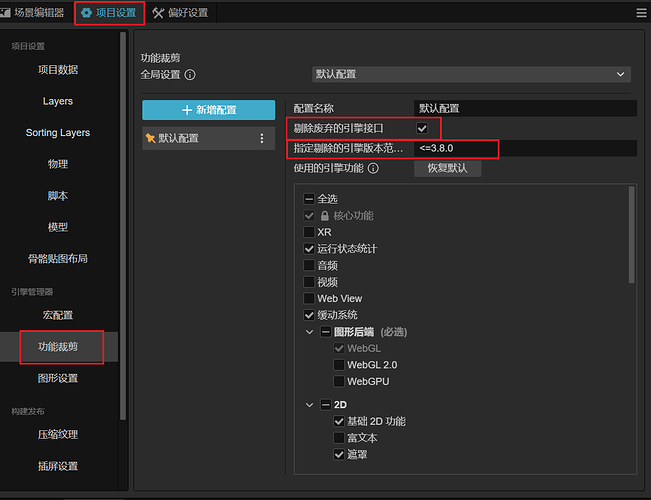Open 脚本 settings in the sidebar
Screen dimensions: 651x500
point(58,196)
